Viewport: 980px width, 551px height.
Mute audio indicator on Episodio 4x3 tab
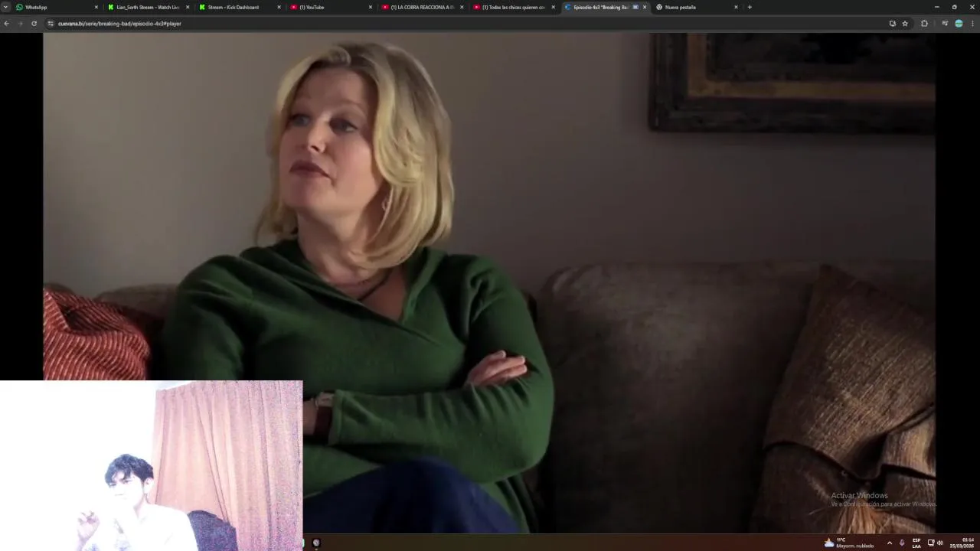coord(635,7)
